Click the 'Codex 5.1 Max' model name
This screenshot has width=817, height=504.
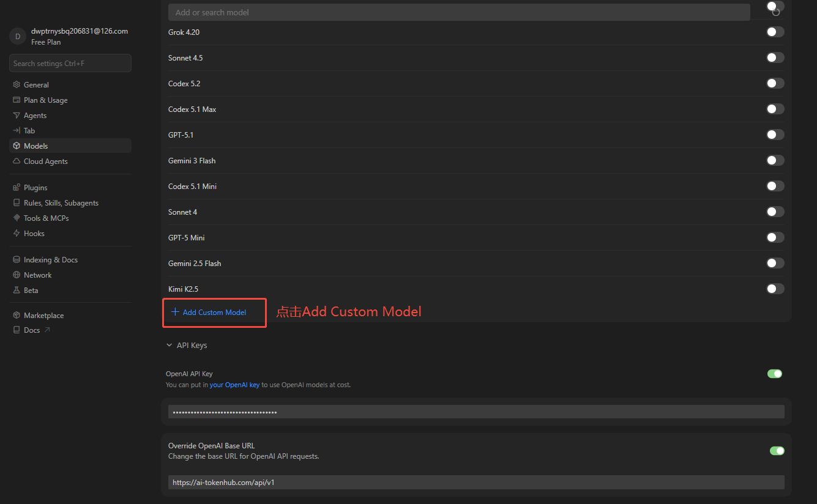point(192,109)
